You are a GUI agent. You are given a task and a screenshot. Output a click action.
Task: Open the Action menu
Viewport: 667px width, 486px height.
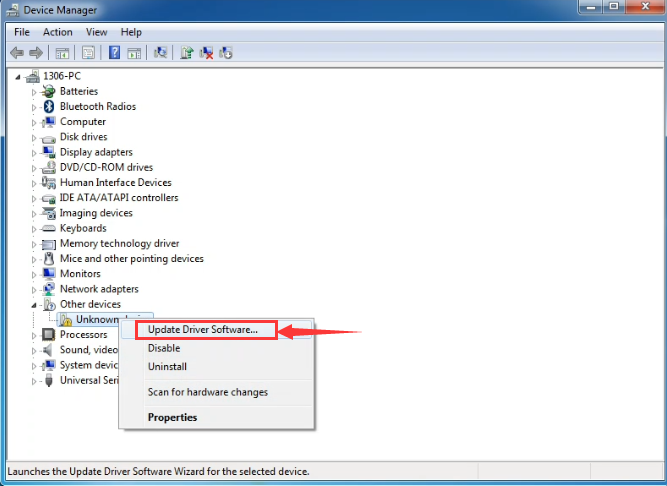(x=57, y=31)
